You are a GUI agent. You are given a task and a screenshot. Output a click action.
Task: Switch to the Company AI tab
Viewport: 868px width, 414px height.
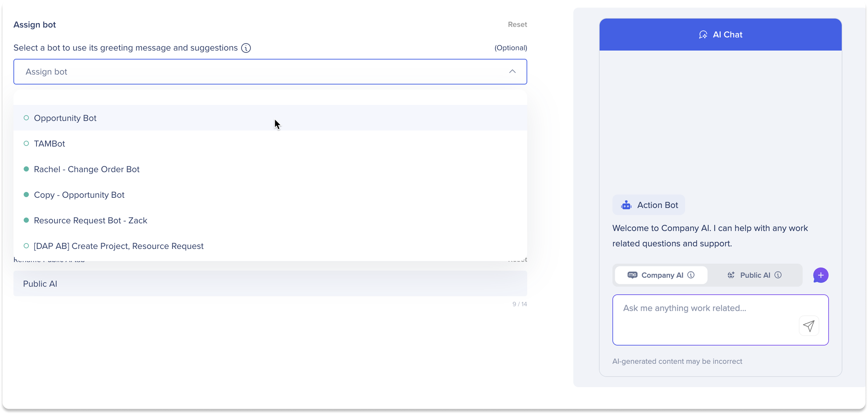point(661,275)
